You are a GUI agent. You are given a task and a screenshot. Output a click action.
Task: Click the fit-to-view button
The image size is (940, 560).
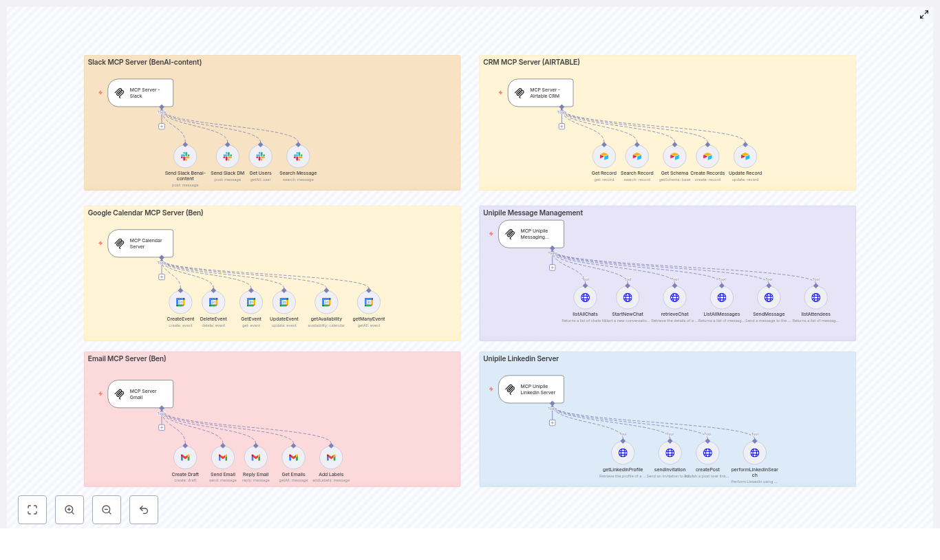(x=32, y=510)
